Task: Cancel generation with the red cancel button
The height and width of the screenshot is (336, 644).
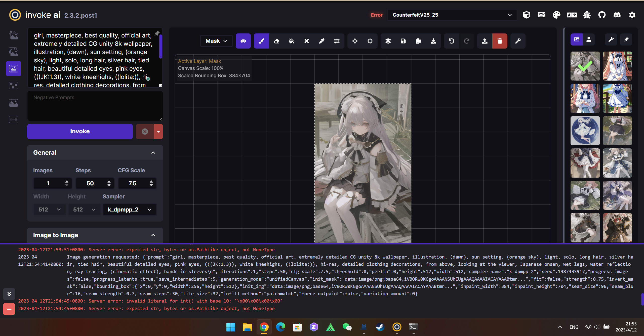Action: point(145,131)
